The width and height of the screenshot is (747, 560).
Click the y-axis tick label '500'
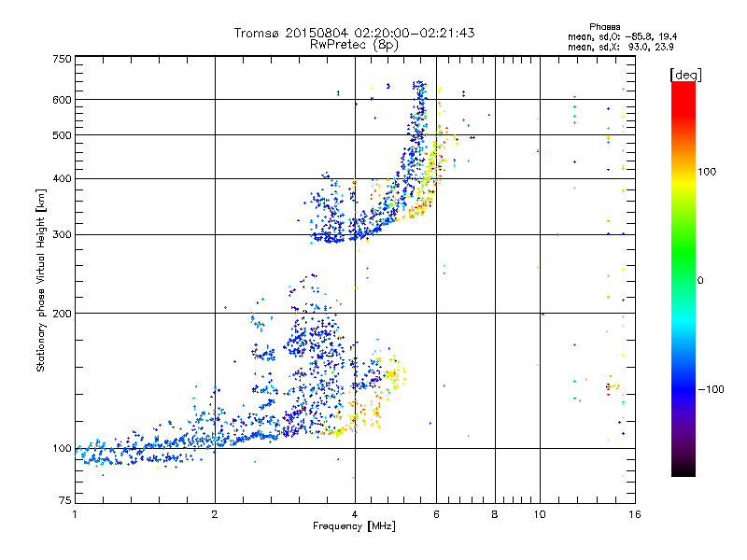click(x=62, y=135)
